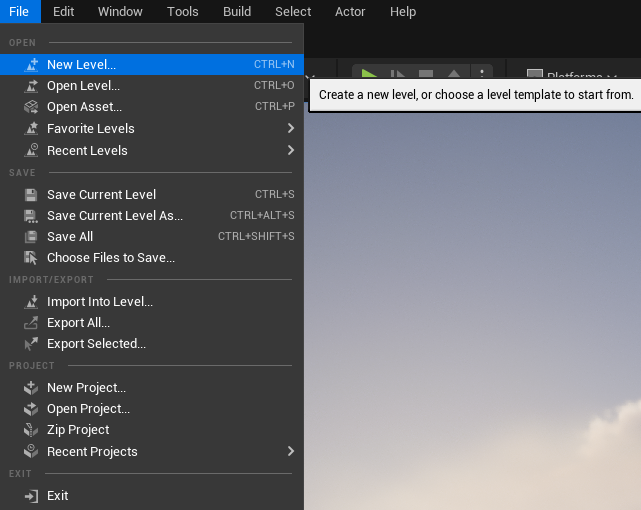
Task: Click the CTRL+S shortcut text
Action: click(275, 195)
